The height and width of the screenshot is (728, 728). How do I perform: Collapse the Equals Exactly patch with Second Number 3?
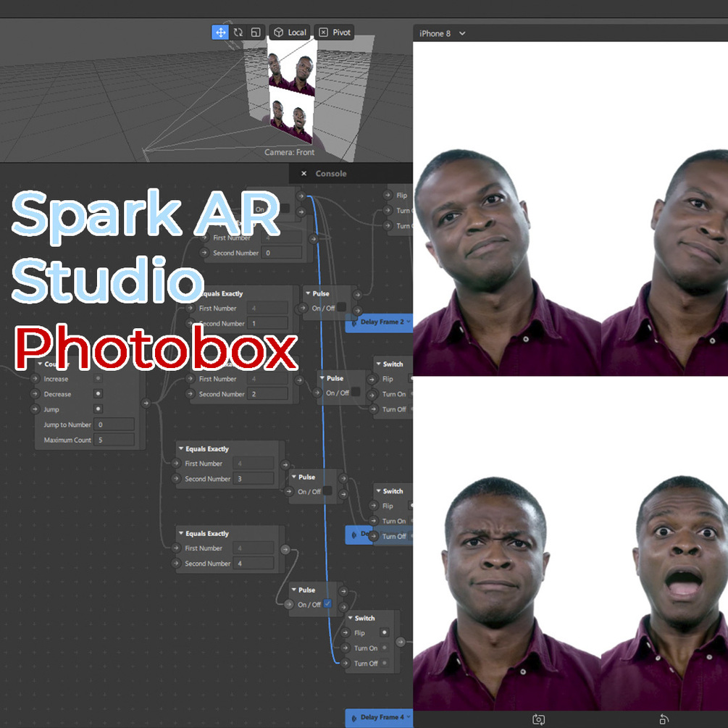point(180,448)
